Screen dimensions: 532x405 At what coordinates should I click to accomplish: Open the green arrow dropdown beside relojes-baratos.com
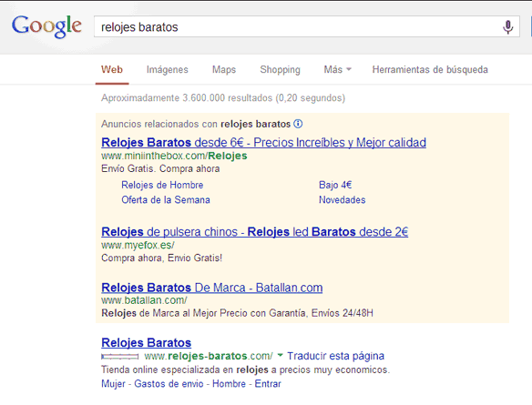tap(281, 356)
